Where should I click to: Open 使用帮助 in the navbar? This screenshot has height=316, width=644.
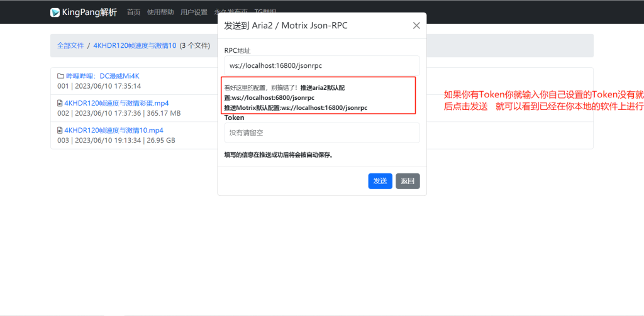[160, 13]
